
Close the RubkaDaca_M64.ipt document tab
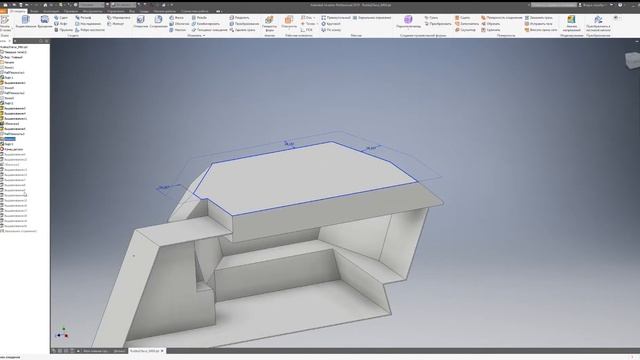[162, 351]
